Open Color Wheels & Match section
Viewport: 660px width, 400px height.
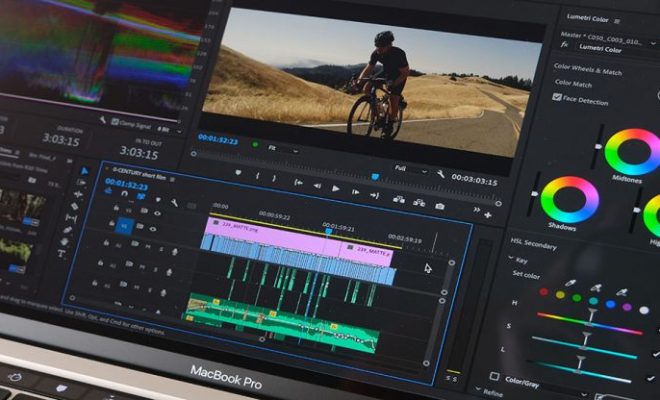tap(588, 69)
